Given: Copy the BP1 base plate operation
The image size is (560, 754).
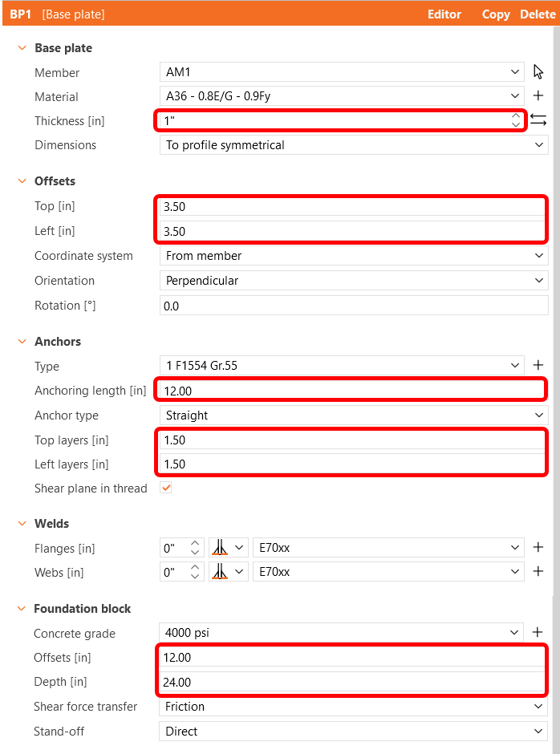Looking at the screenshot, I should click(x=496, y=14).
